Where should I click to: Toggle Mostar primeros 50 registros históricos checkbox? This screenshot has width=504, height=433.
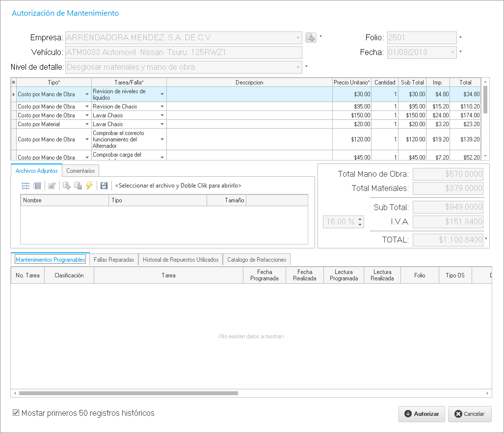pyautogui.click(x=16, y=413)
